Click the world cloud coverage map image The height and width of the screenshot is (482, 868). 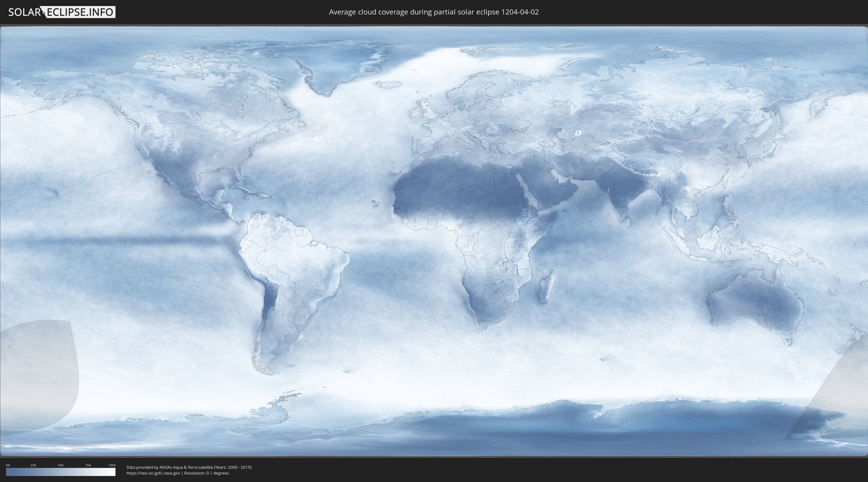pyautogui.click(x=434, y=241)
